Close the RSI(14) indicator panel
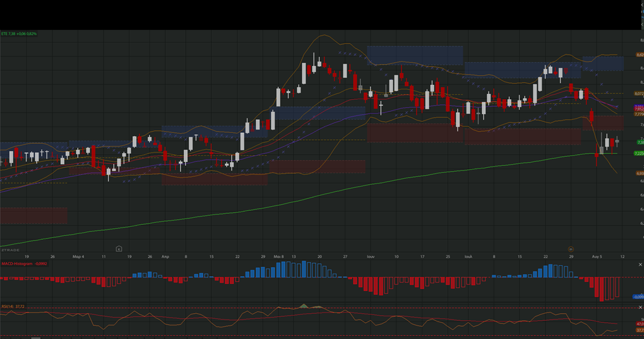This screenshot has height=339, width=644. click(x=640, y=307)
